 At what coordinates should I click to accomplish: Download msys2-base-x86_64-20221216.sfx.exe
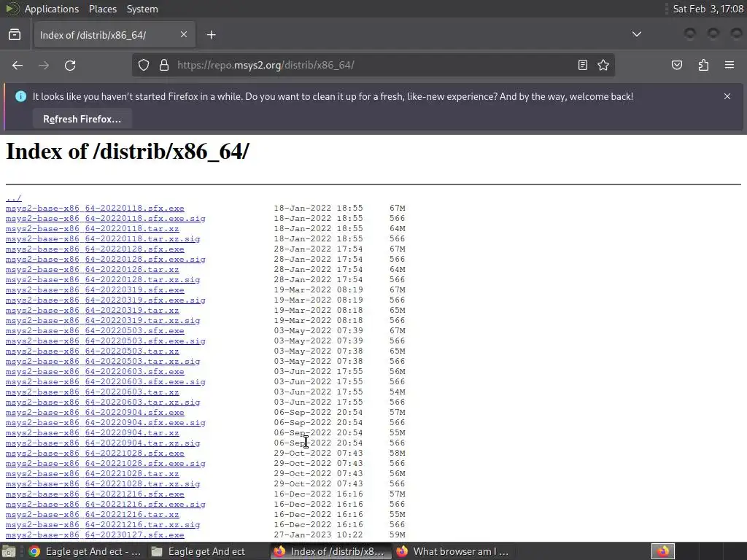coord(95,494)
